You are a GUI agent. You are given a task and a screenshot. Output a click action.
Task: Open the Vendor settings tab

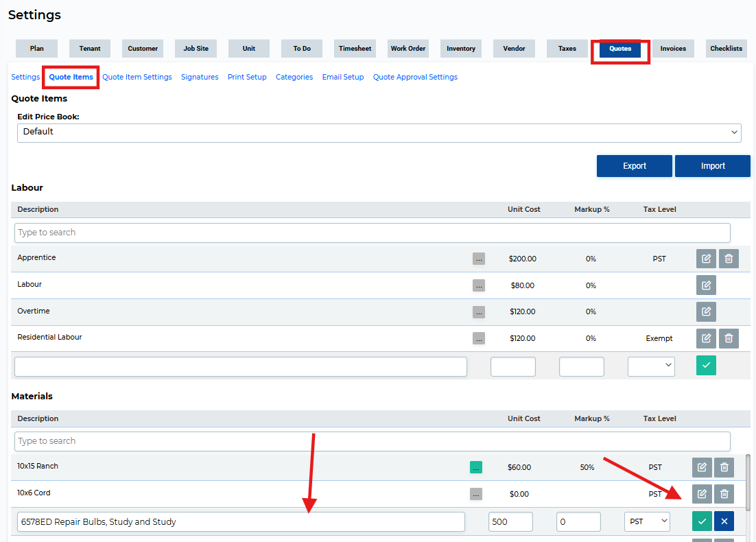coord(514,49)
